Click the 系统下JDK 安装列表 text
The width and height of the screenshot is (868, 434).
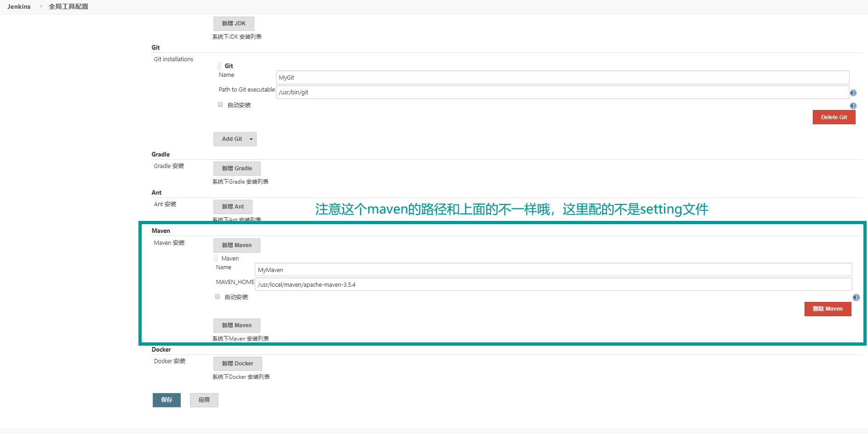(x=237, y=37)
